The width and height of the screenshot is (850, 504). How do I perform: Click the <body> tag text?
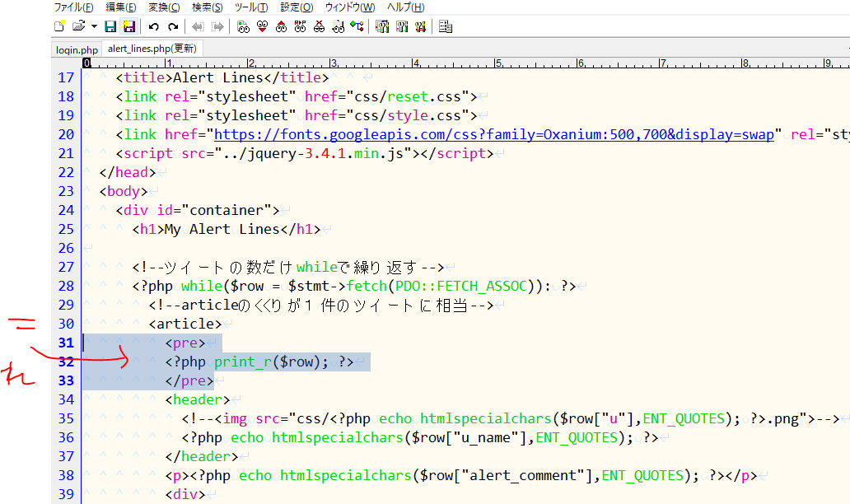[124, 191]
